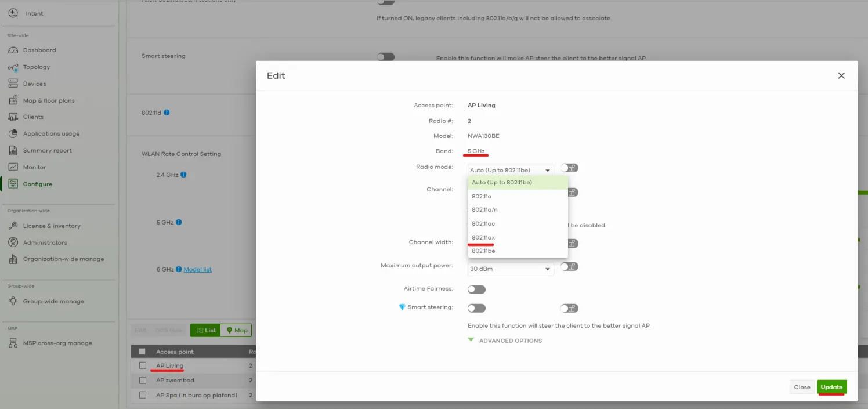868x409 pixels.
Task: Click the 5 GHz rate control info icon
Action: (x=179, y=222)
